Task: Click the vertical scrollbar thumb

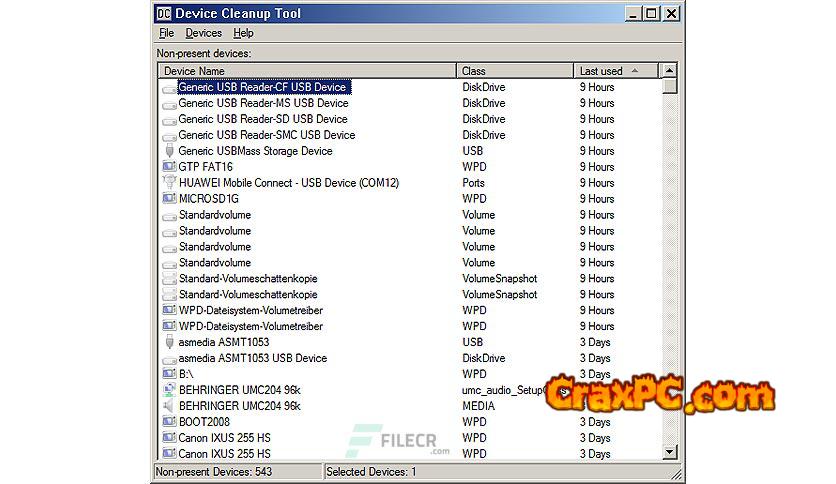Action: pos(669,86)
